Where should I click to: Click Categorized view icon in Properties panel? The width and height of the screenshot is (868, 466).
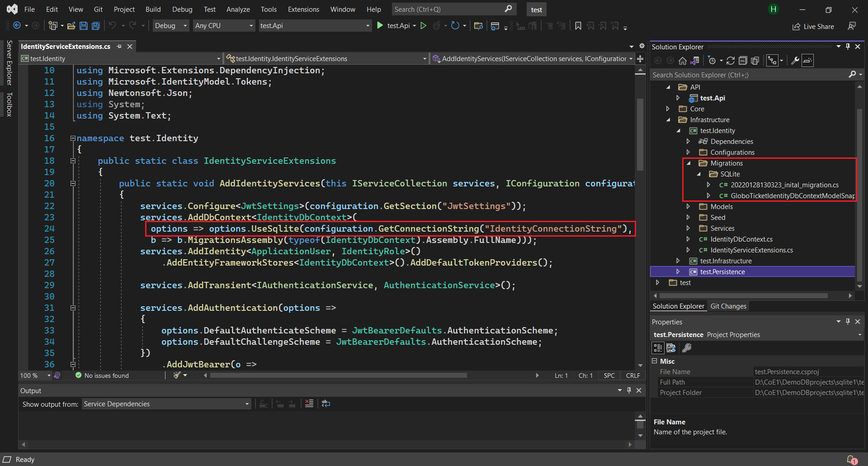pos(658,348)
